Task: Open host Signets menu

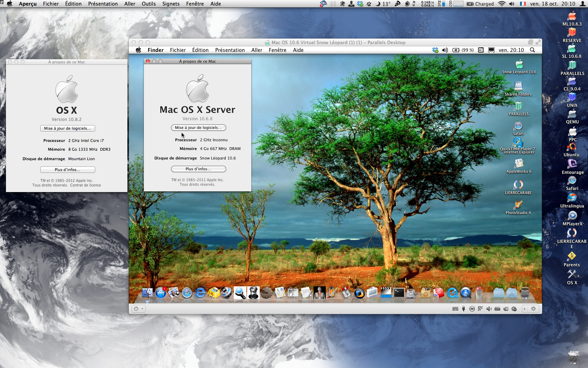Action: coord(171,4)
